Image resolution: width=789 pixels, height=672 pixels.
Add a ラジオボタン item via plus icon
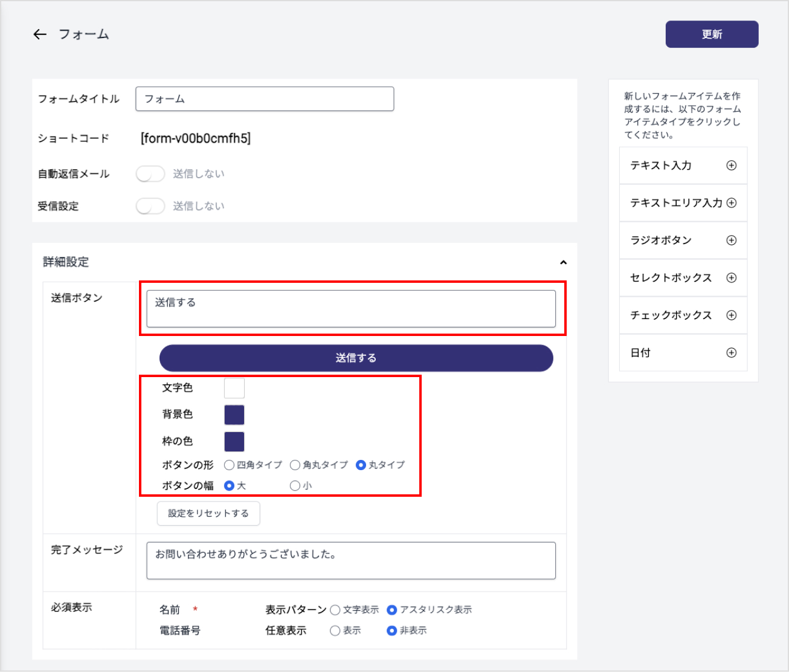(731, 241)
